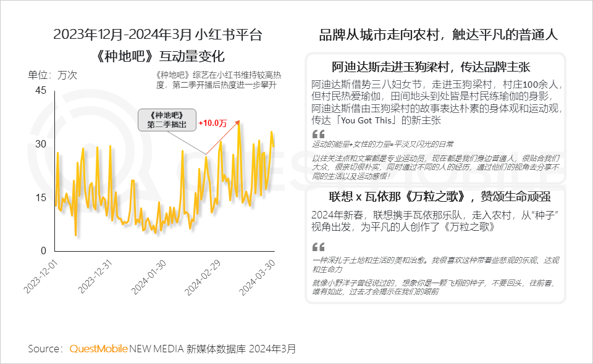Click the 45 value on y-axis
The width and height of the screenshot is (593, 364).
pos(40,90)
